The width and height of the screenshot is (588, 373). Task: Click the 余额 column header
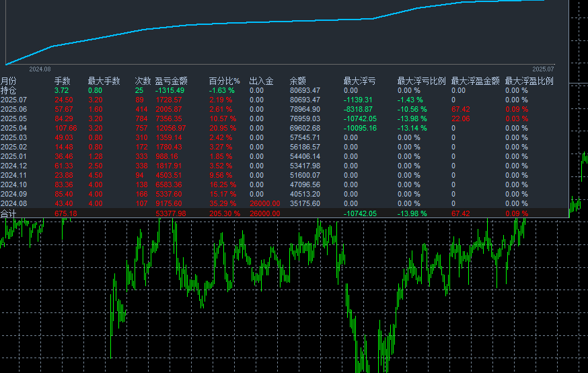(298, 81)
